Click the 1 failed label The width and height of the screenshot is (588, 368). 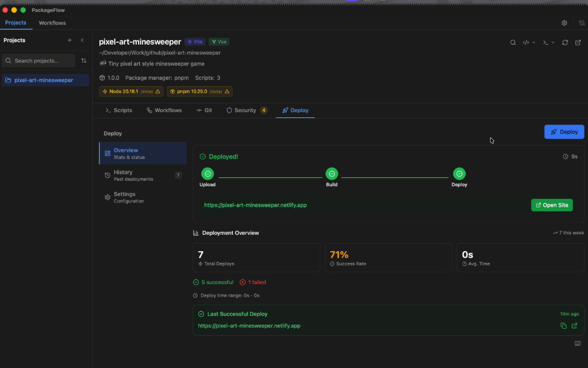pyautogui.click(x=253, y=282)
